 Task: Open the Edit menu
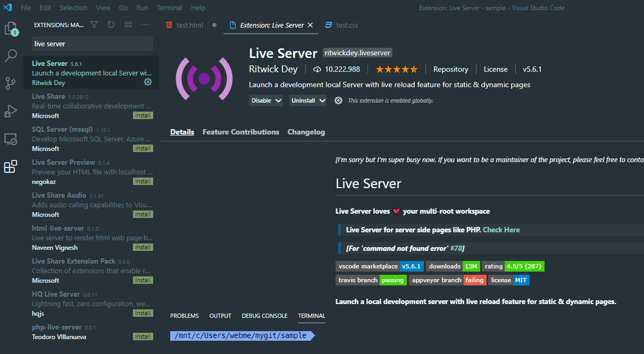(x=45, y=7)
